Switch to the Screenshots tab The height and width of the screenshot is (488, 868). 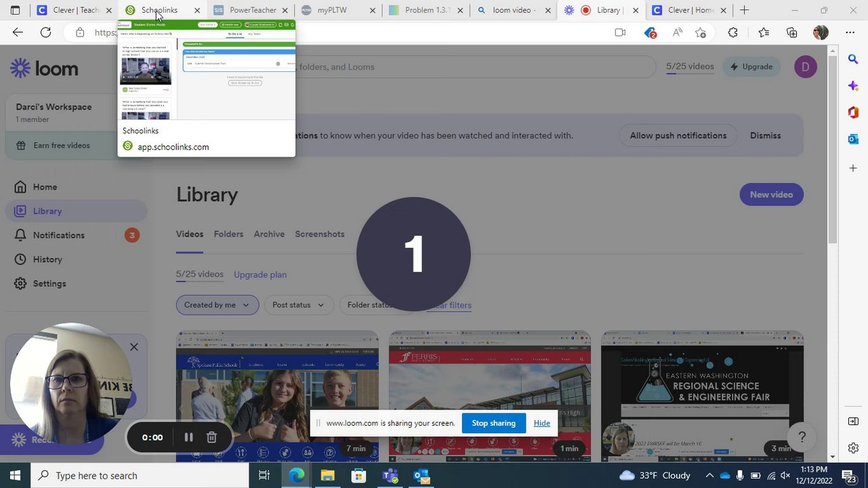pos(320,234)
